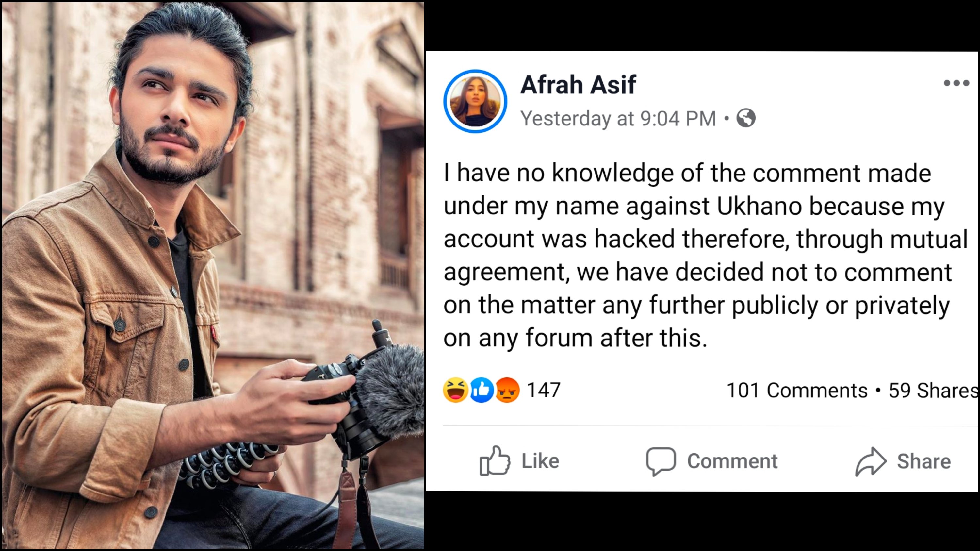Click the curved arrow icon beside Share

[871, 461]
